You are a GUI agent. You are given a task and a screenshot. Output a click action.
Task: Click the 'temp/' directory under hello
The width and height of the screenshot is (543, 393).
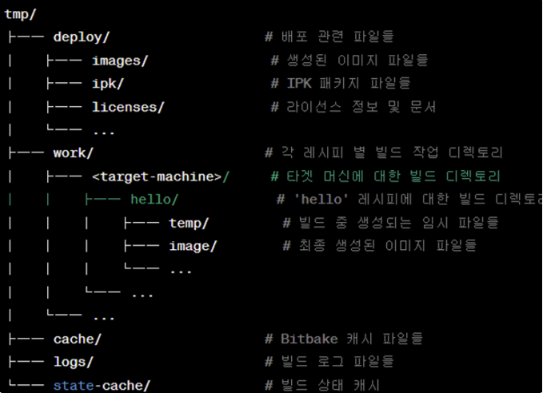point(189,223)
